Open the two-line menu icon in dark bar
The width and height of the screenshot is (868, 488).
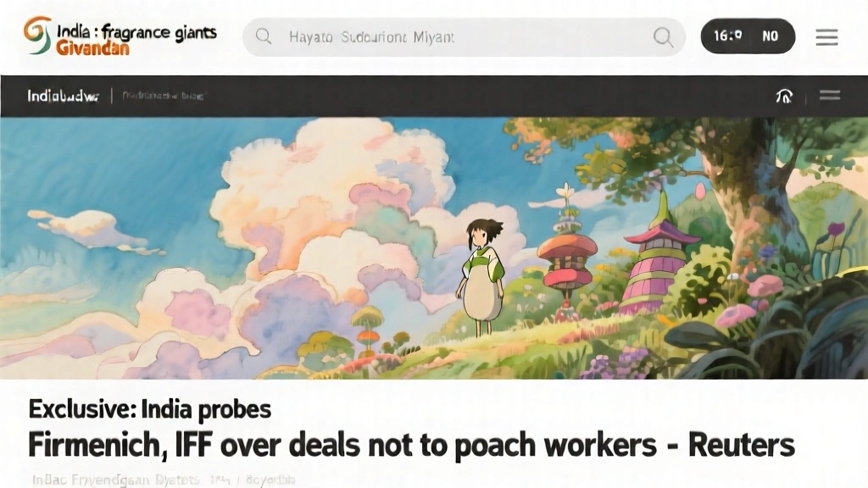[x=830, y=95]
